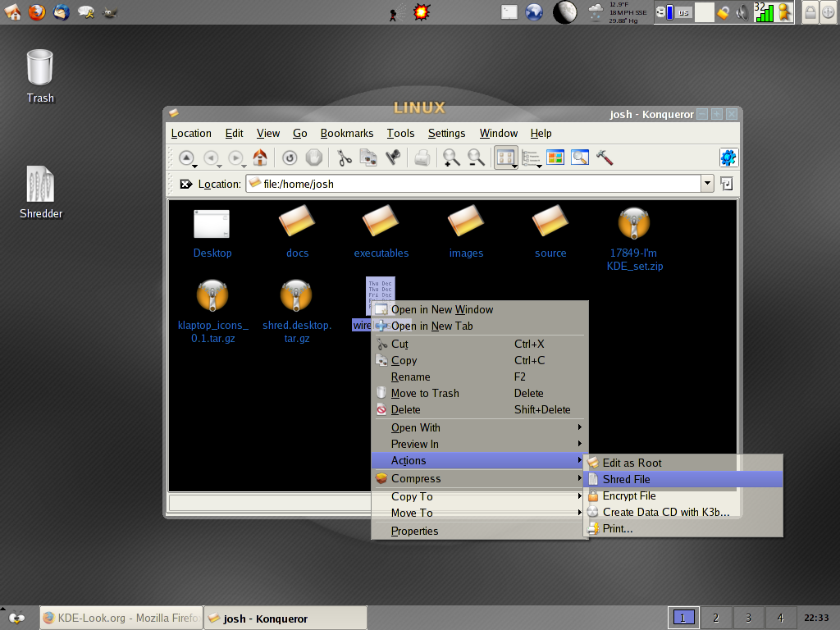Expand the Copy To submenu
The width and height of the screenshot is (840, 630).
pyautogui.click(x=479, y=496)
